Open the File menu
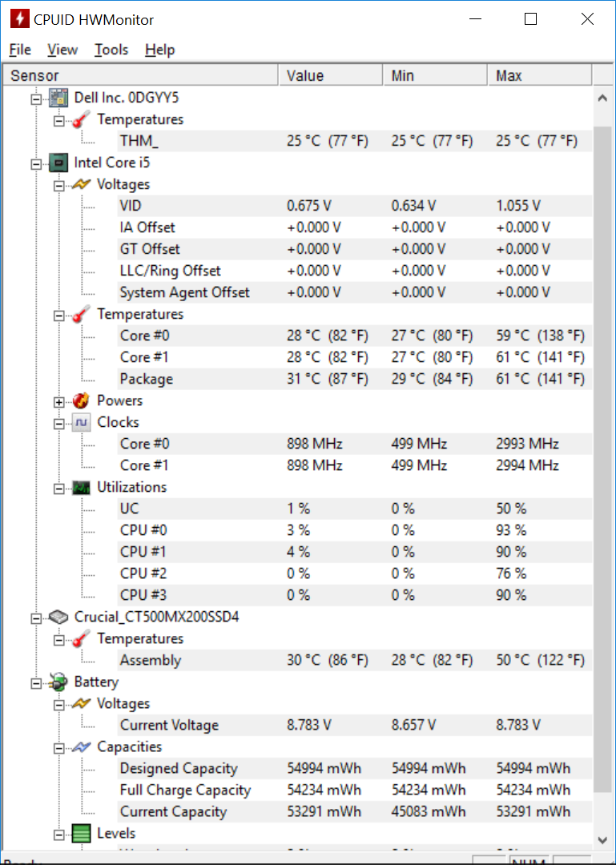 [20, 50]
